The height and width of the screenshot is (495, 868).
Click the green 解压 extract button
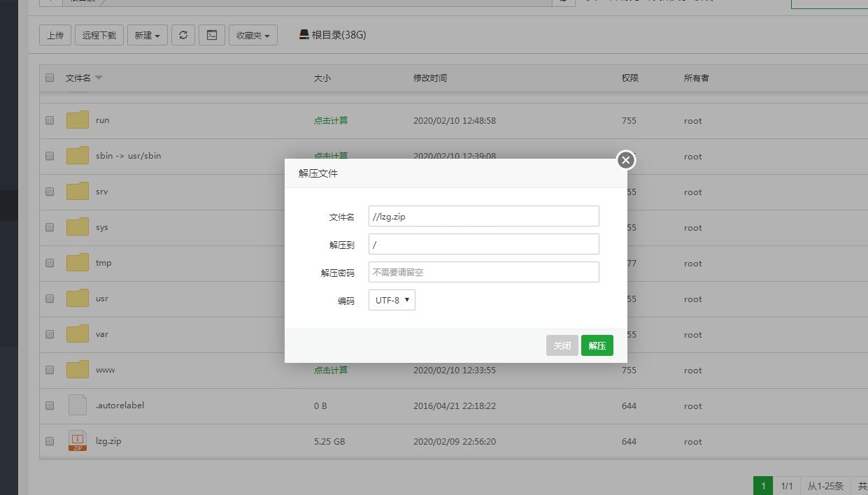click(x=597, y=345)
